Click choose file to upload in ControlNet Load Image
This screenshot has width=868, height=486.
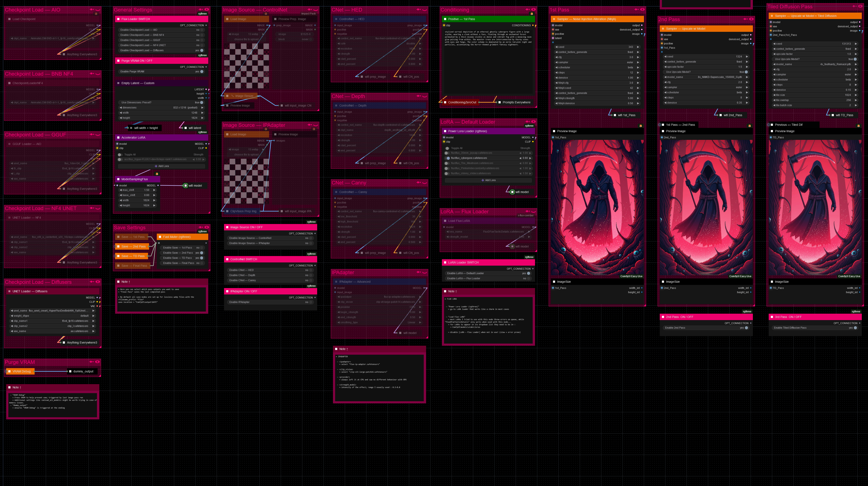tap(246, 39)
